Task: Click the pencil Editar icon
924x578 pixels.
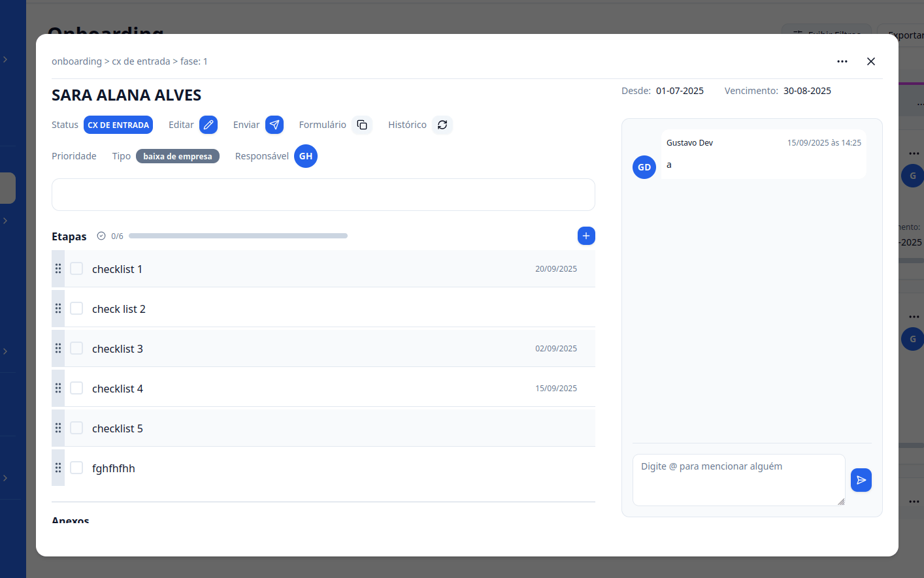Action: point(208,125)
